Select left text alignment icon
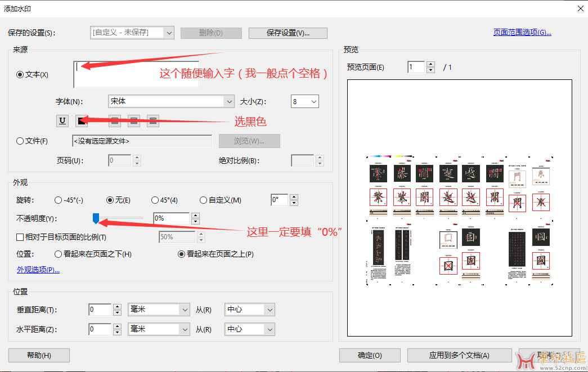 (x=115, y=120)
